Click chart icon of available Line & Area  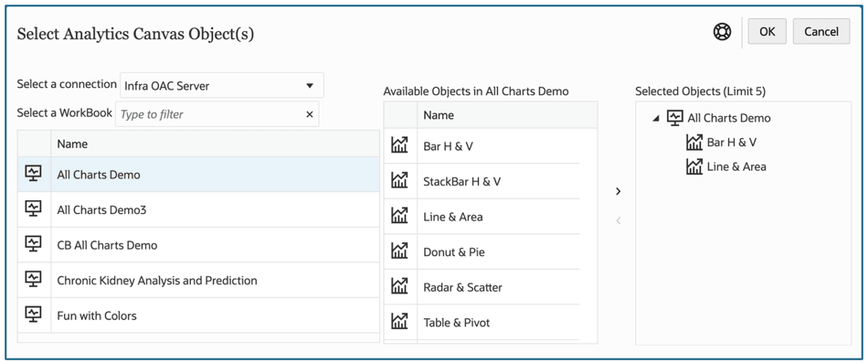tap(399, 216)
